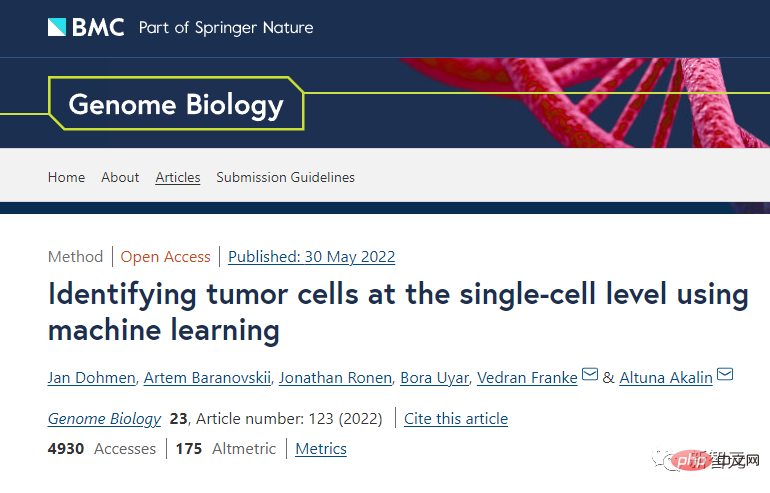Click the Genome Biology journal banner title
The image size is (770, 493).
pos(176,104)
